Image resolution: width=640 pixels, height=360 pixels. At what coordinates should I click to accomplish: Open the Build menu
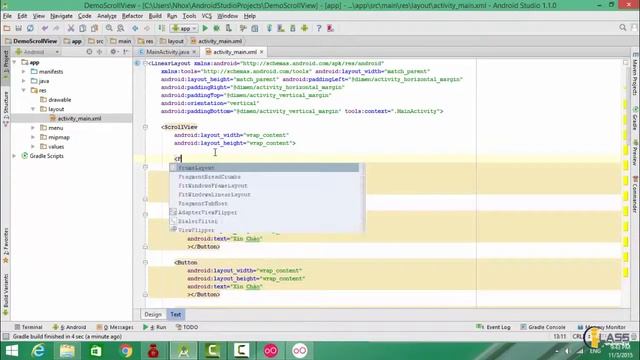coord(155,16)
